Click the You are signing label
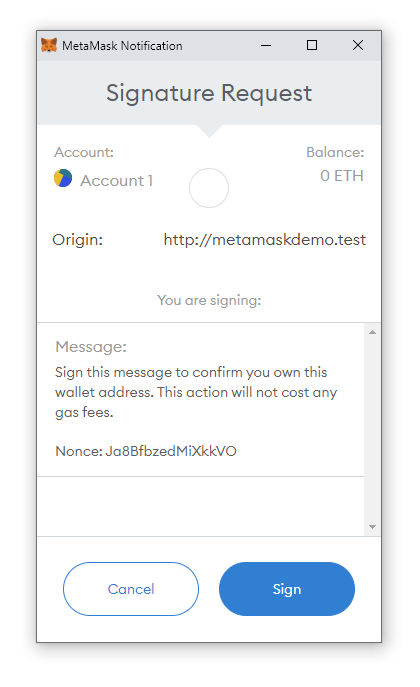This screenshot has height=687, width=420. pyautogui.click(x=209, y=301)
